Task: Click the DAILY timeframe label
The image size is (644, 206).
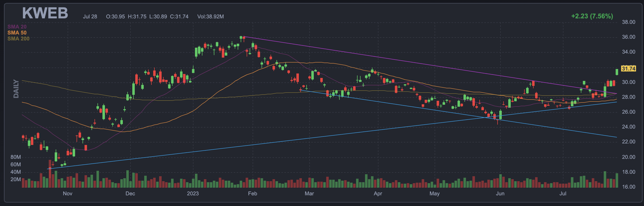Action: 16,89
